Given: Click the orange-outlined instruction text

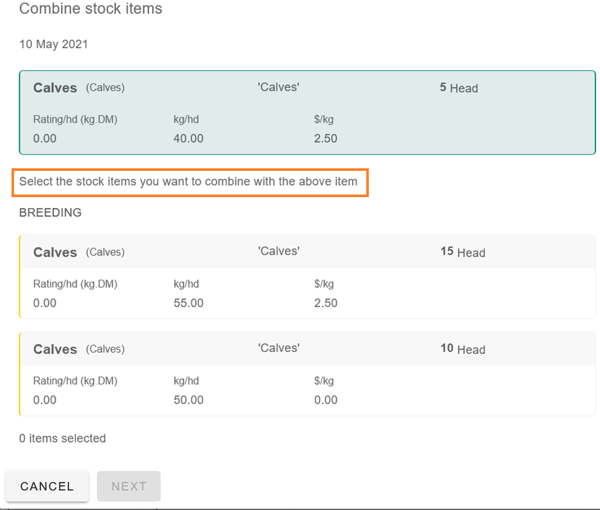Looking at the screenshot, I should tap(190, 182).
